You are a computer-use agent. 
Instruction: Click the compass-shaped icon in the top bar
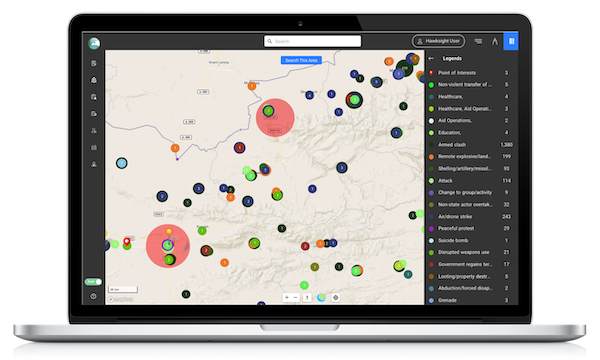[495, 41]
